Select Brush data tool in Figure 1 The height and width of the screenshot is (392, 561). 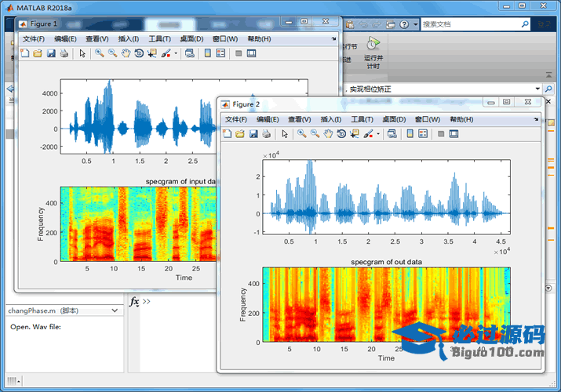tap(166, 53)
